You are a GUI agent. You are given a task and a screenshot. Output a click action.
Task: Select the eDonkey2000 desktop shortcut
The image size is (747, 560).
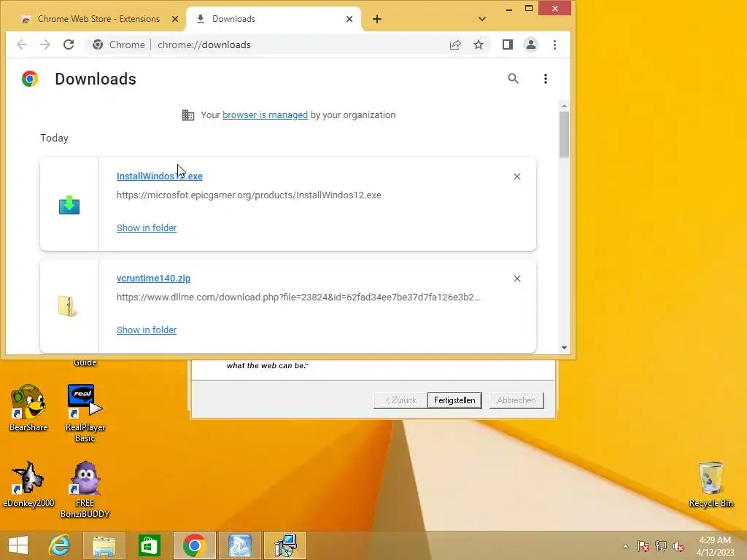coord(28,484)
